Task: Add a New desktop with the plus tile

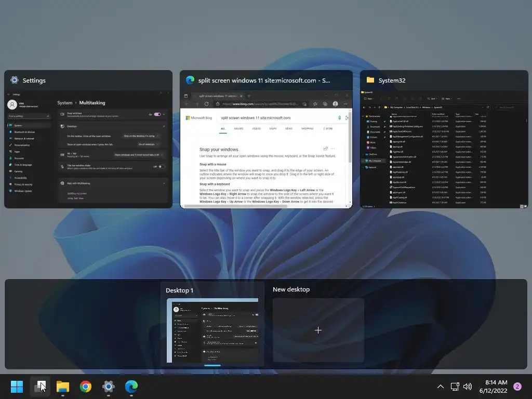Action: tap(318, 330)
